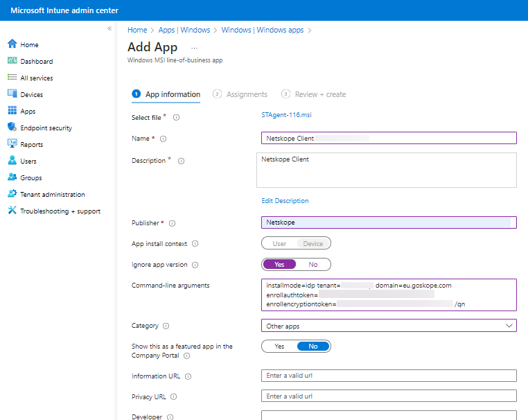This screenshot has height=420, width=528.
Task: Click the Home icon in sidebar
Action: tap(12, 44)
